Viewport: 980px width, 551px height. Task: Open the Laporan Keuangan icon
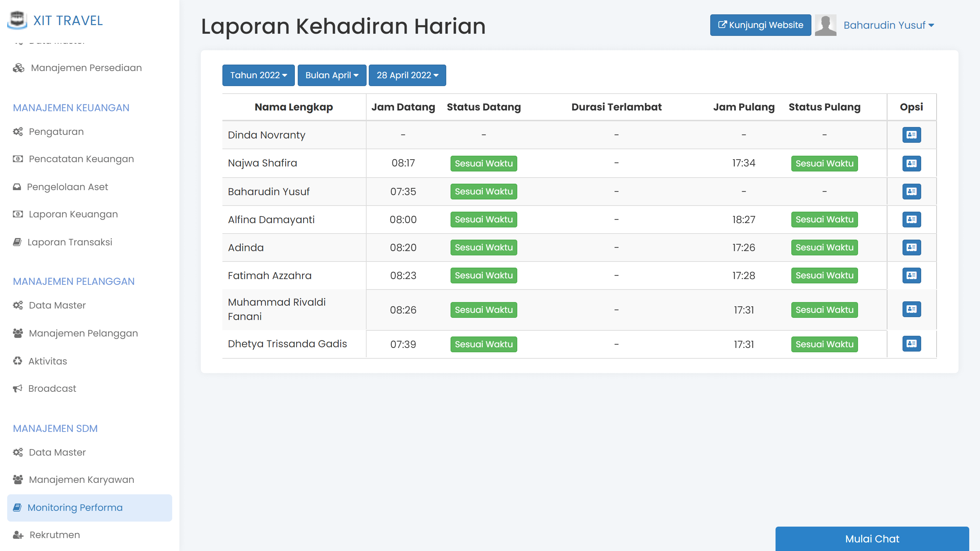coord(18,214)
